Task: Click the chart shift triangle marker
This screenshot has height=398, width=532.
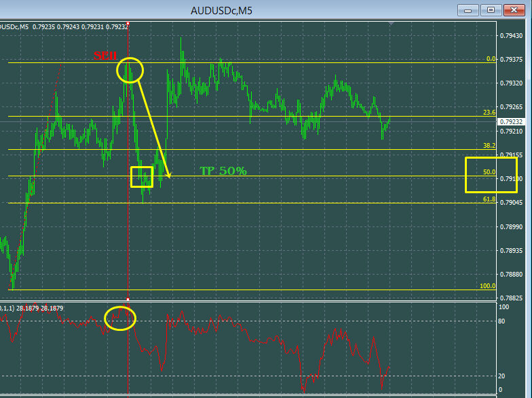Action: tap(391, 24)
